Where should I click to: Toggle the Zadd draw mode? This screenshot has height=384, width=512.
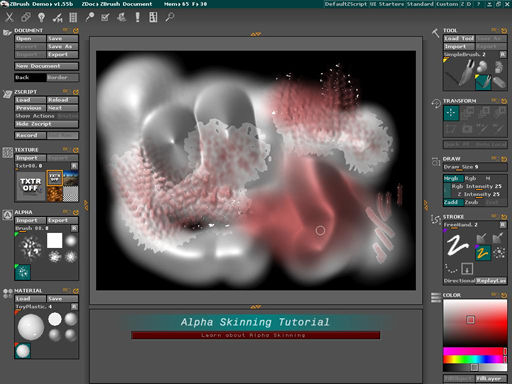(x=453, y=202)
